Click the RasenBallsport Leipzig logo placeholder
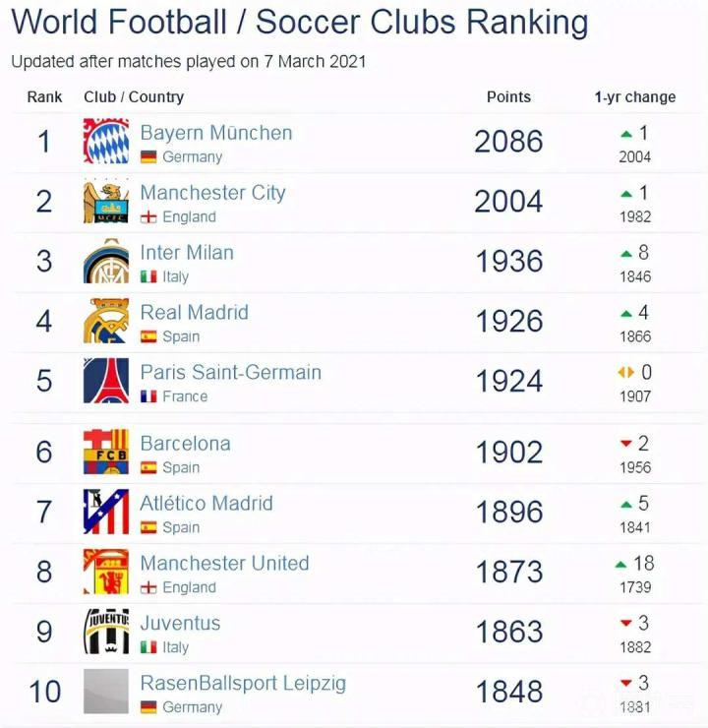Image resolution: width=708 pixels, height=728 pixels. click(x=106, y=692)
